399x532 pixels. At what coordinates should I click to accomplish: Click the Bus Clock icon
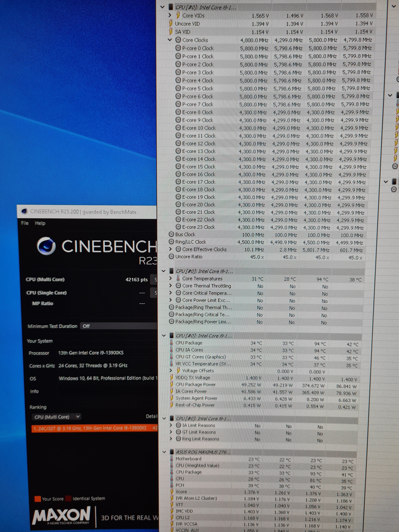pyautogui.click(x=172, y=234)
